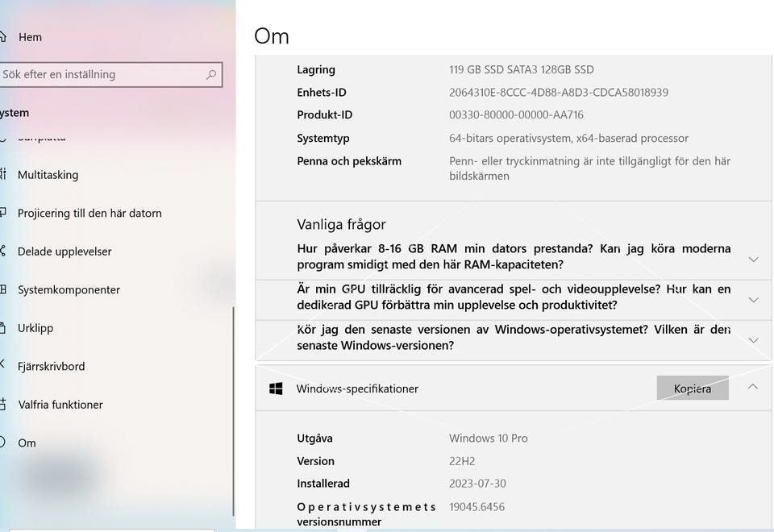Open Projicering till den här datorn
Viewport: 774px width, 532px height.
click(x=89, y=213)
